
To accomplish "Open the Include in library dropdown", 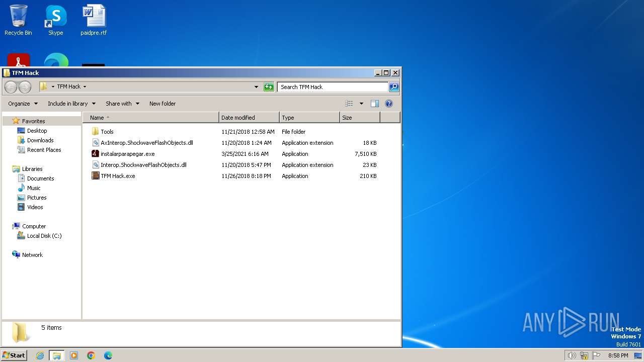I will (71, 104).
